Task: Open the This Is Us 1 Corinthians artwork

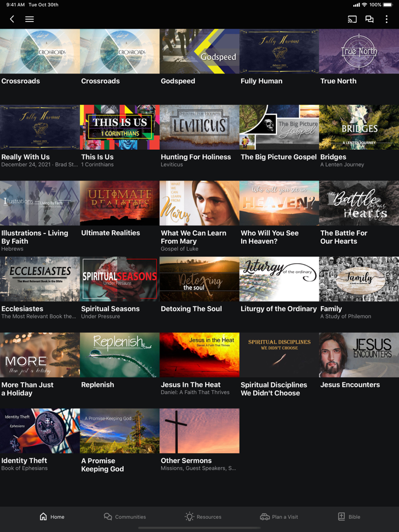Action: tap(120, 127)
